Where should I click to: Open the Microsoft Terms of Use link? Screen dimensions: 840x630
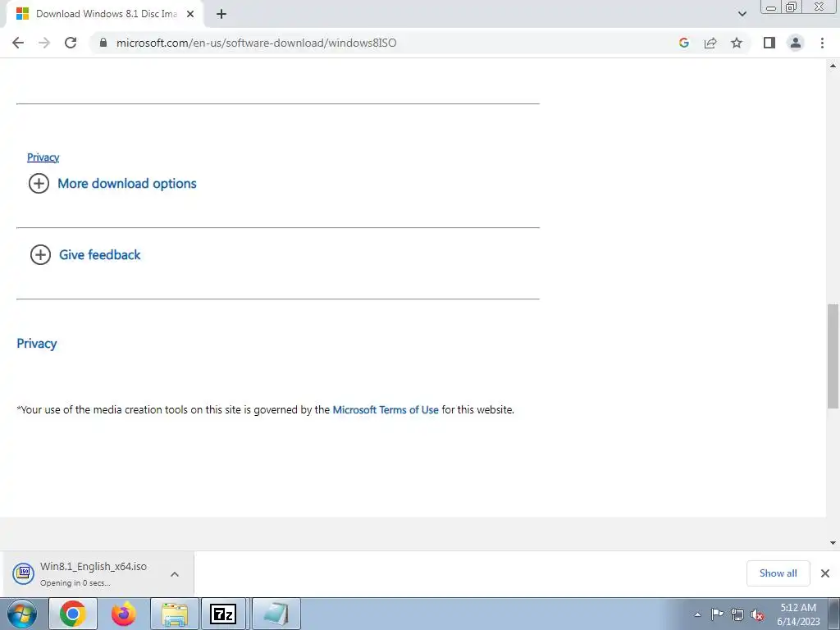386,410
